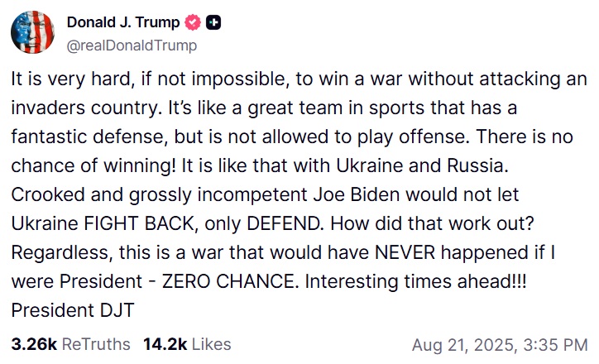Open the Likes label list
This screenshot has height=364, width=599.
pyautogui.click(x=211, y=344)
